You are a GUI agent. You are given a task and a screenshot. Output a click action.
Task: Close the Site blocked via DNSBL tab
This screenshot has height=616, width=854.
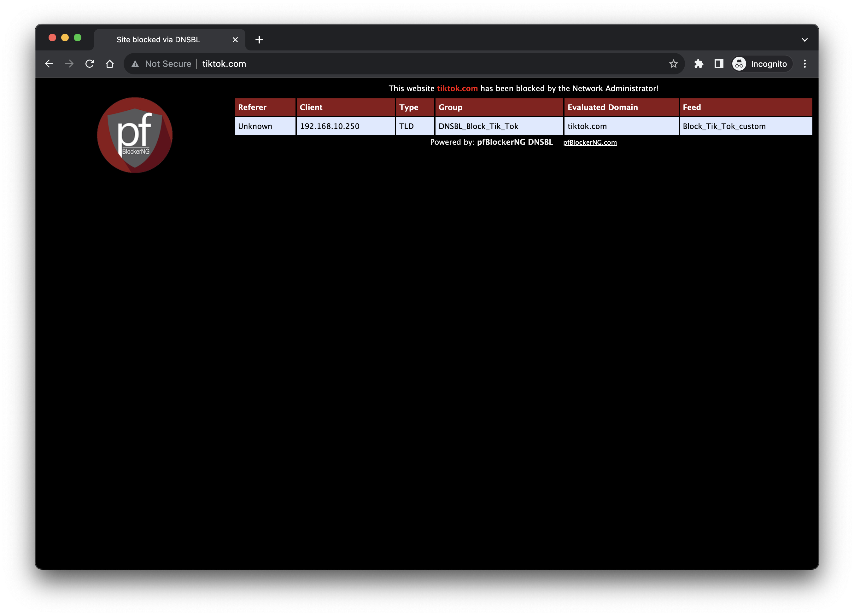click(235, 39)
